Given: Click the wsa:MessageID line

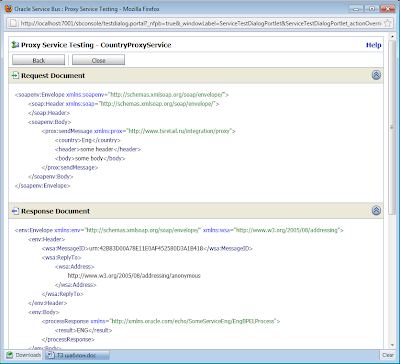Looking at the screenshot, I should [147, 249].
